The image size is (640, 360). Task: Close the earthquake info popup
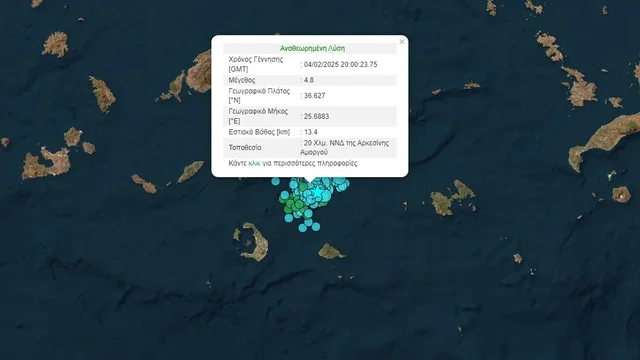[x=402, y=42]
